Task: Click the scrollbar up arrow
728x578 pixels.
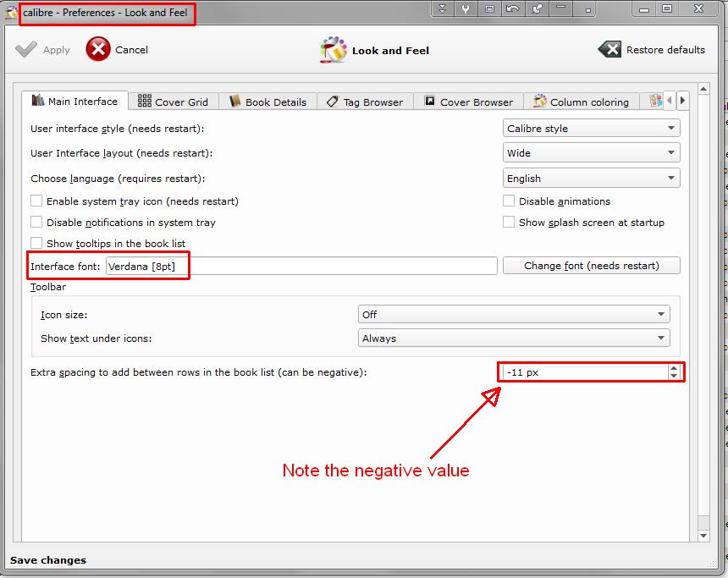Action: 703,89
